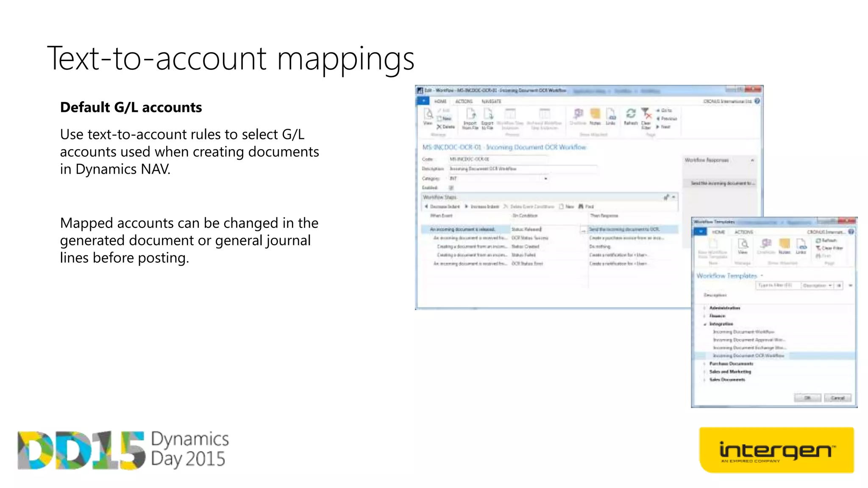Click Clear Filter in Workflow window ribbon
The width and height of the screenshot is (868, 488).
tap(646, 119)
